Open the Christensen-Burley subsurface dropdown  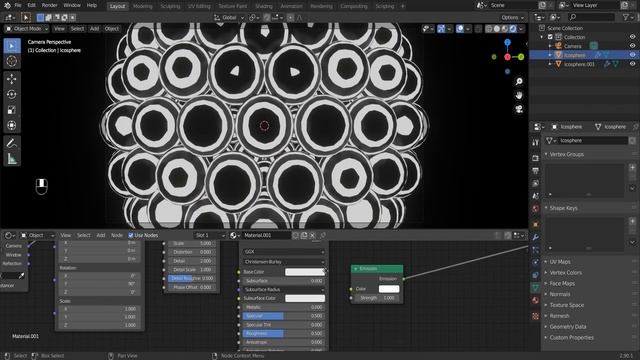point(284,262)
